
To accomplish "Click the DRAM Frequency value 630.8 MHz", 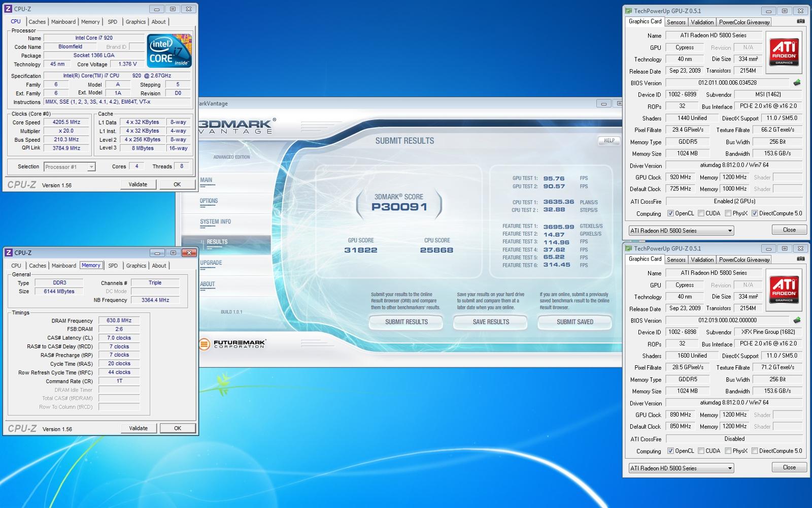I will point(119,321).
